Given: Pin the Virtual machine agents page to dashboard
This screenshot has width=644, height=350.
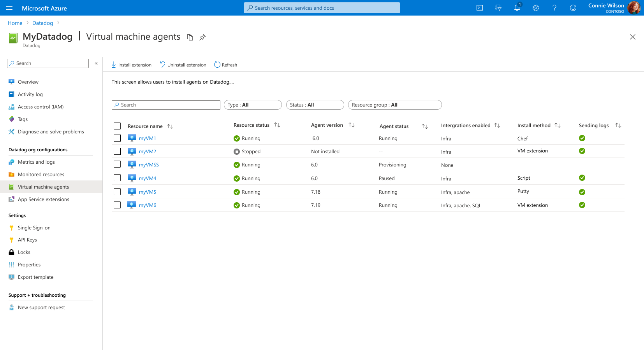Looking at the screenshot, I should coord(202,37).
